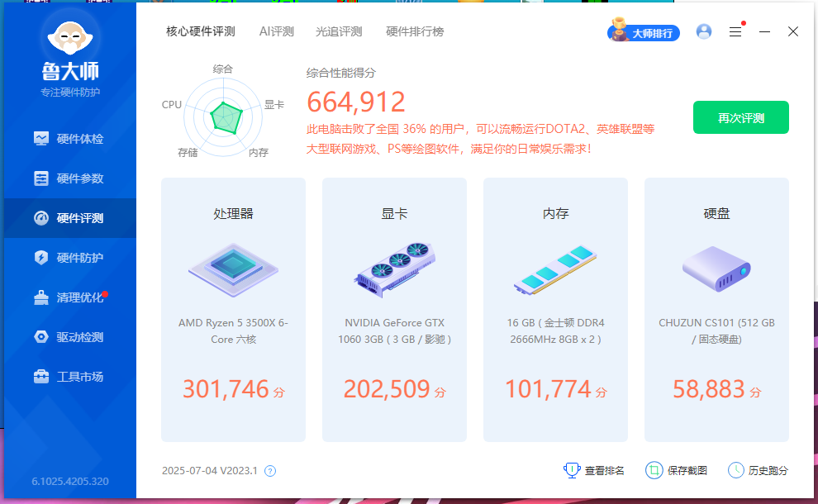This screenshot has width=818, height=504.
Task: Click the 硬盘 card title
Action: pyautogui.click(x=716, y=213)
